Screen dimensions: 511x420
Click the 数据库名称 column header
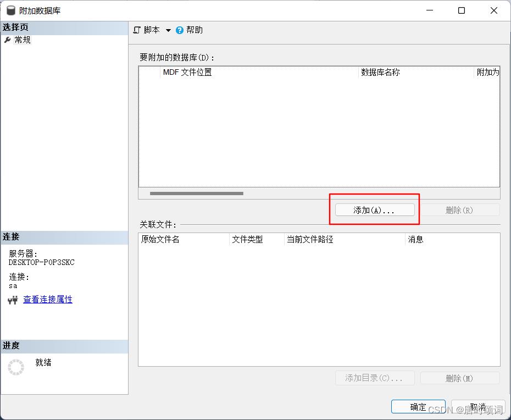(x=416, y=72)
